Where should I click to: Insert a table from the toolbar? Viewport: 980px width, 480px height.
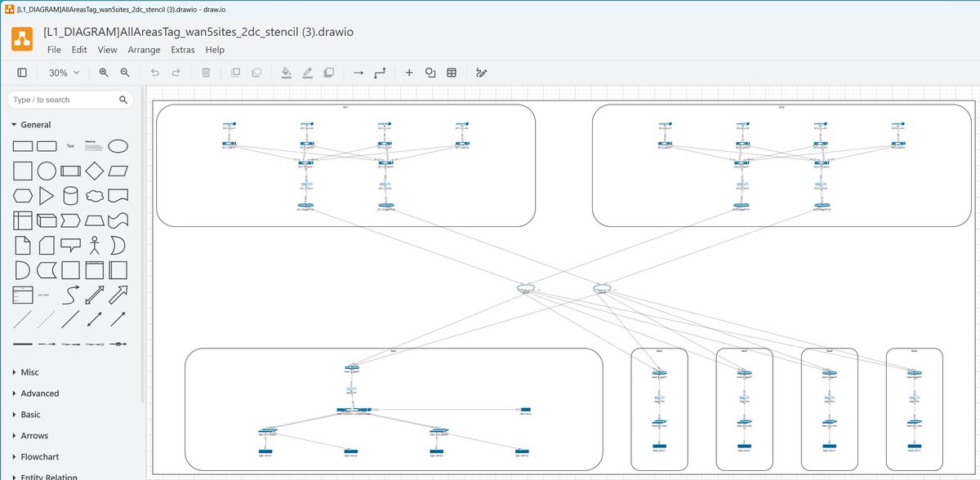[x=452, y=73]
